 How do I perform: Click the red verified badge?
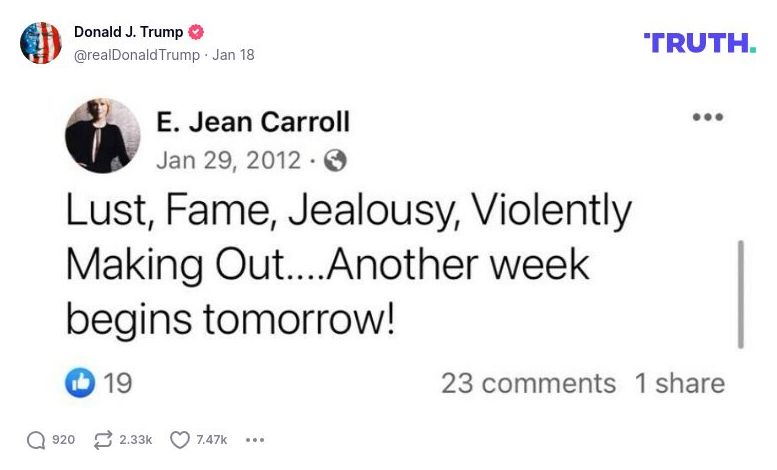(x=196, y=32)
